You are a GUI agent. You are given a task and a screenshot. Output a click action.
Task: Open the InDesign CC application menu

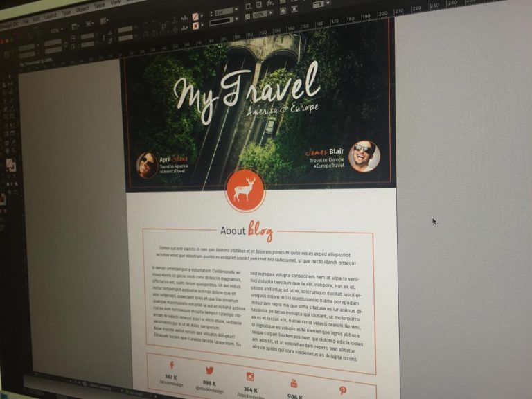[9, 25]
